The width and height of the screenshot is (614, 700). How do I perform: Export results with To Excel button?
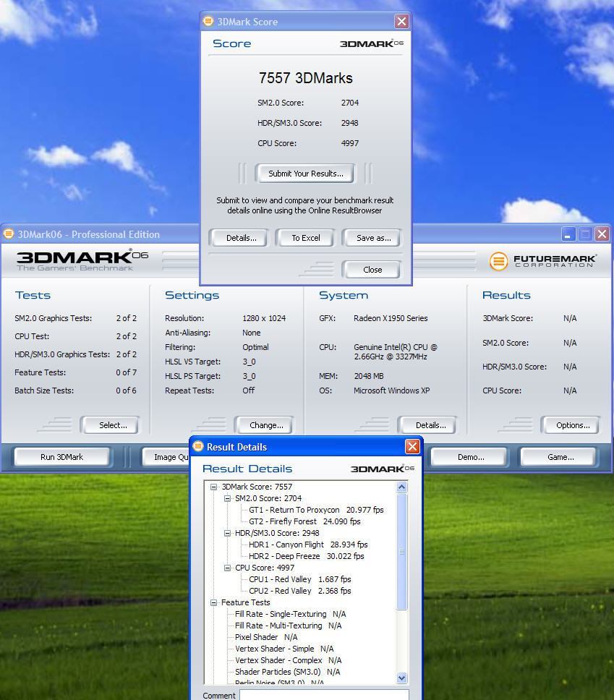point(305,238)
